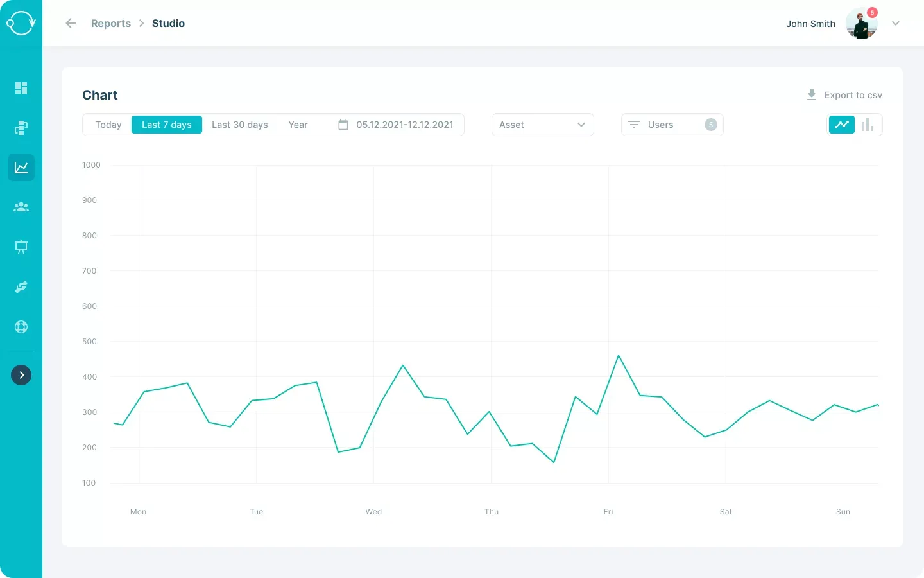Open the Reports line-chart sidebar icon
This screenshot has height=578, width=924.
(21, 168)
